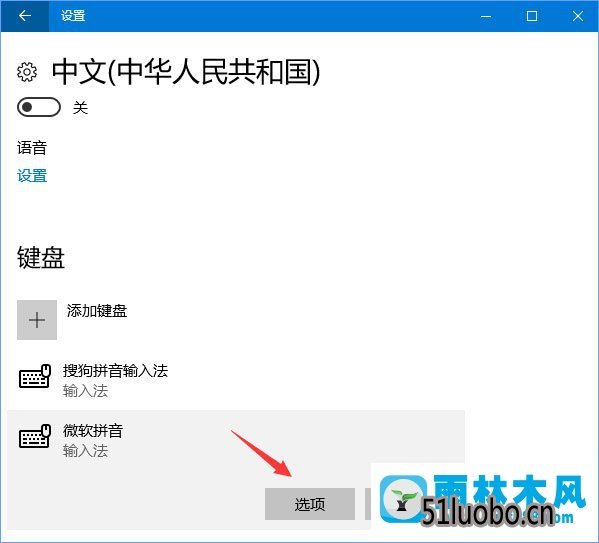Open 选项 for 微软拼音
Screen dimensions: 599x543
pyautogui.click(x=310, y=504)
